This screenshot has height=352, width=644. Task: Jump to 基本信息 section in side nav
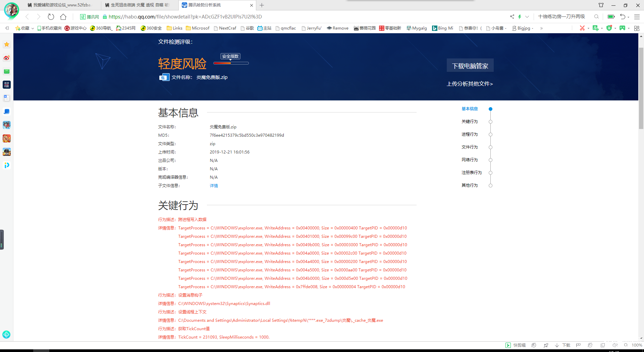pos(470,109)
